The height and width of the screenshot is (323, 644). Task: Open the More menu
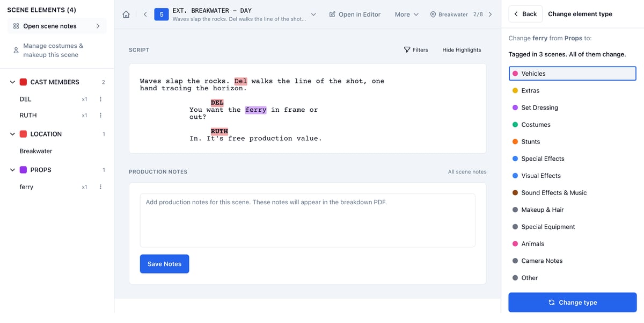pyautogui.click(x=406, y=15)
